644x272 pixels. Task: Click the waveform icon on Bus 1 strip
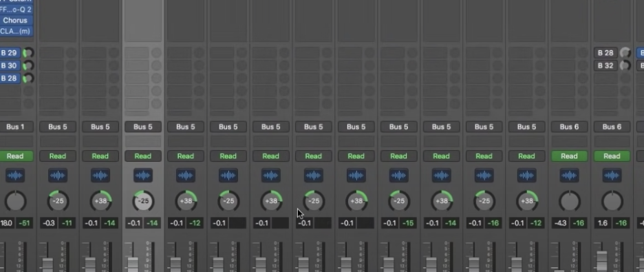[x=15, y=176]
